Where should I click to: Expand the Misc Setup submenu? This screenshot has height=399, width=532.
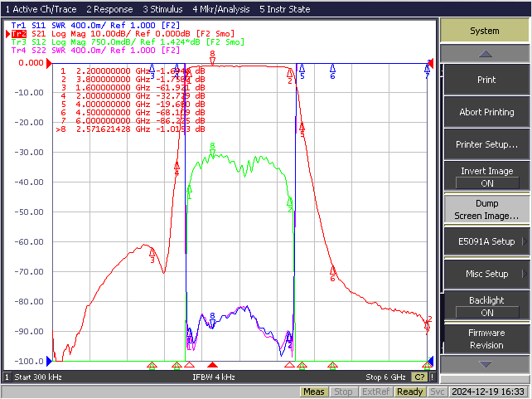coord(486,274)
